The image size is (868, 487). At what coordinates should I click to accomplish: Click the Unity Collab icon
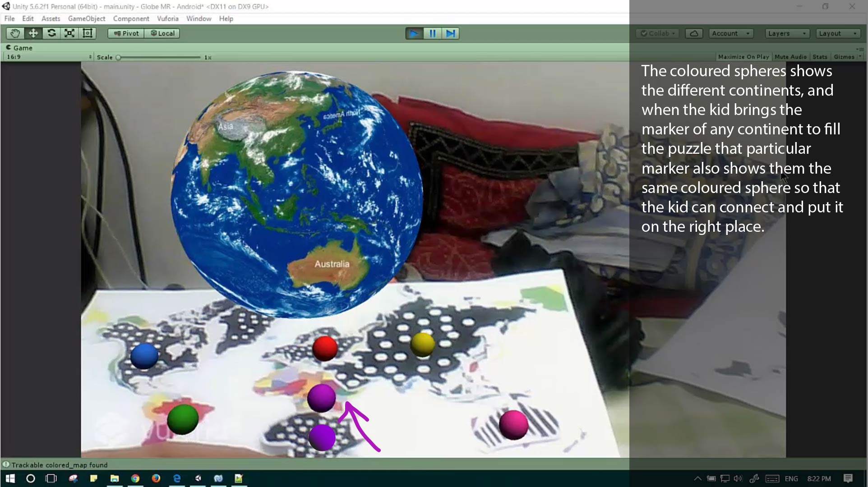(x=656, y=33)
